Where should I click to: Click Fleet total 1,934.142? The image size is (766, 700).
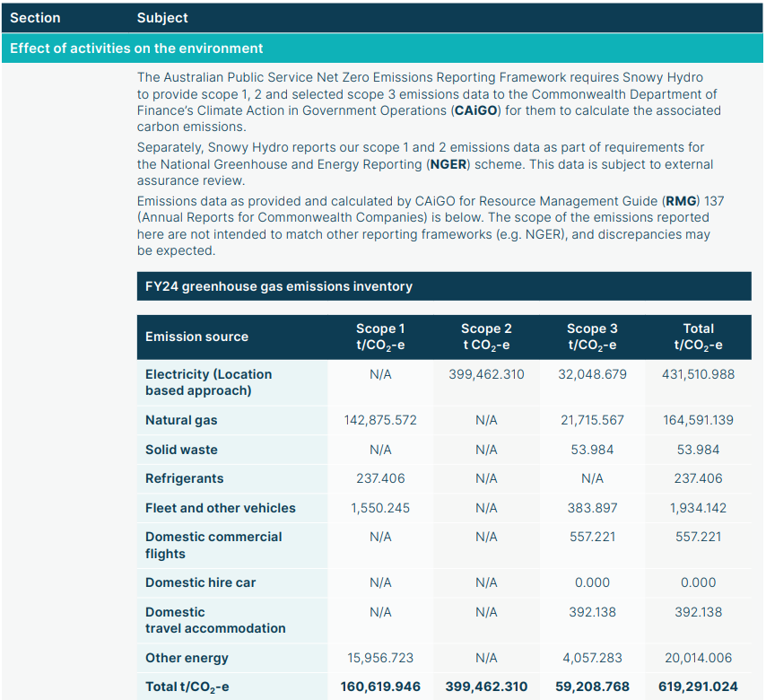click(x=699, y=508)
